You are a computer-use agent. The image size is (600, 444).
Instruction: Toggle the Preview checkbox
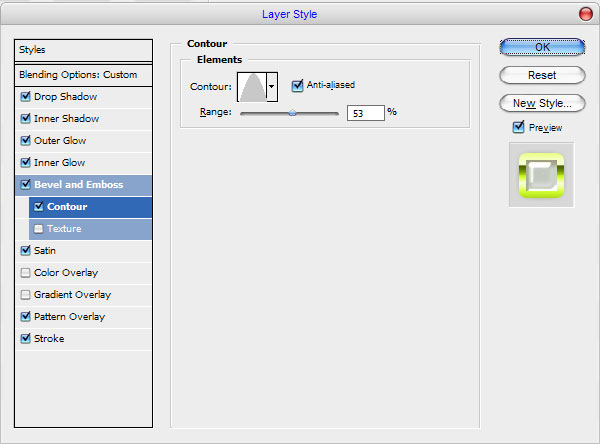point(518,127)
